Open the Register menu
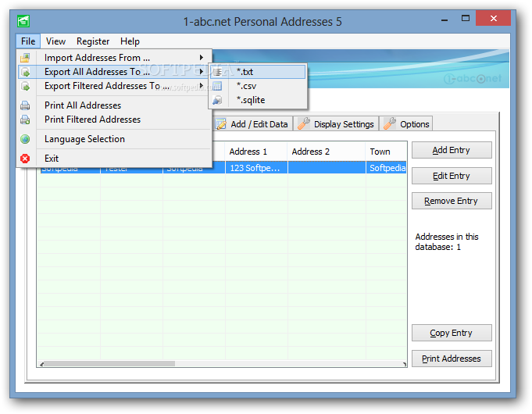Screen dimensions: 532x414 93,41
